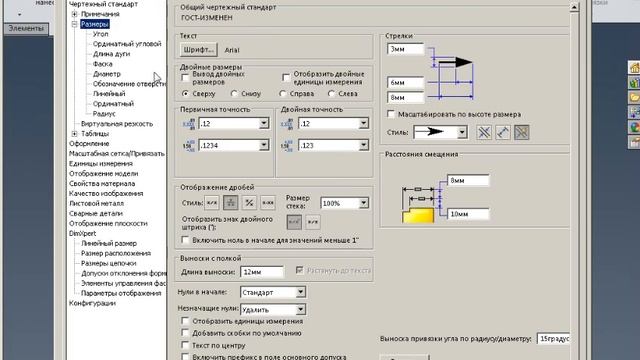Click the scrollbar up arrow
This screenshot has height=360, width=640.
tap(574, 7)
